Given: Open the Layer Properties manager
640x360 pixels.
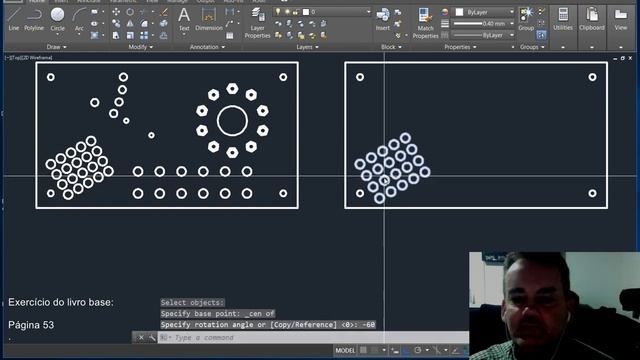Looking at the screenshot, I should click(x=257, y=23).
